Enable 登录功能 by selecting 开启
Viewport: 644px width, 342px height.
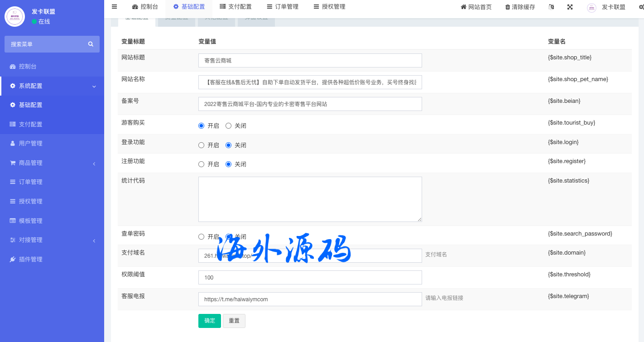coord(202,145)
